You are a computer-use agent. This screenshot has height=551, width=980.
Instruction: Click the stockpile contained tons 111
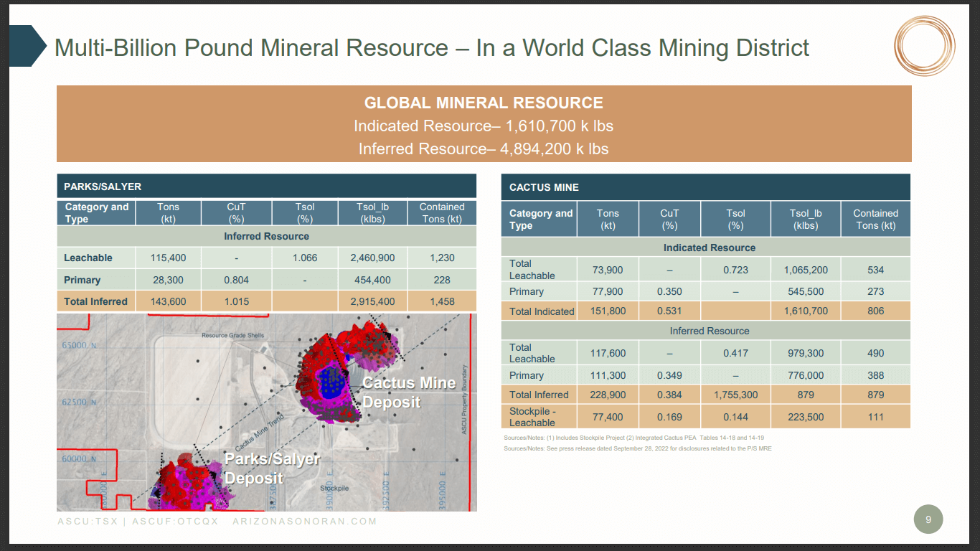click(875, 417)
